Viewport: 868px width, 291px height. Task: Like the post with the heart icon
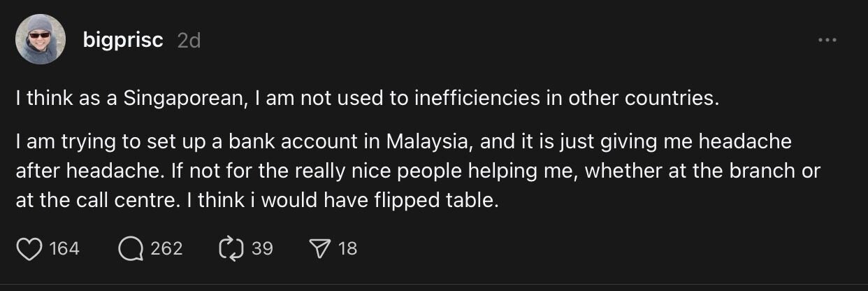point(29,248)
